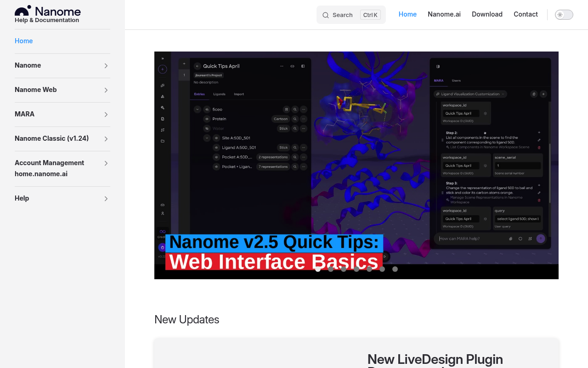Expand the Nanome Classic (v1.24) chevron
Image resolution: width=588 pixels, height=368 pixels.
(106, 139)
